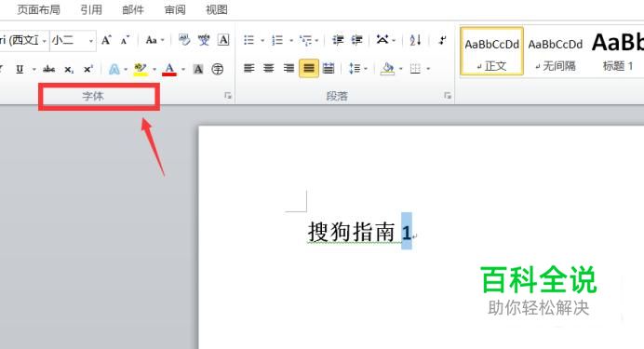
Task: Align text to the left
Action: [248, 69]
